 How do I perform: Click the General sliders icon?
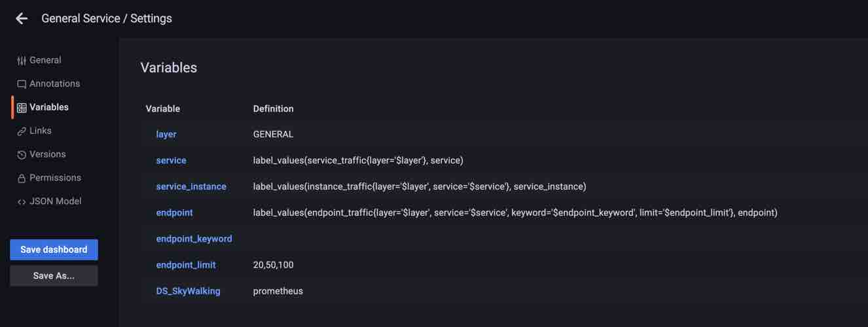(22, 60)
